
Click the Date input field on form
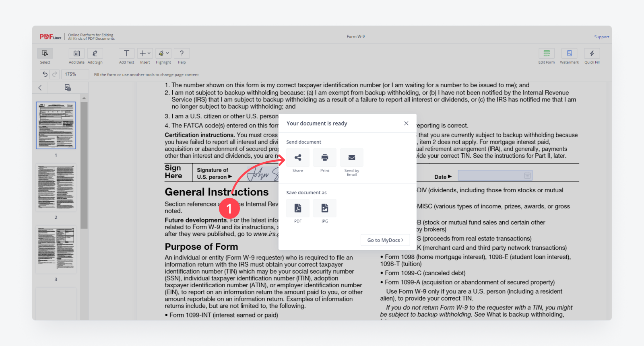495,175
